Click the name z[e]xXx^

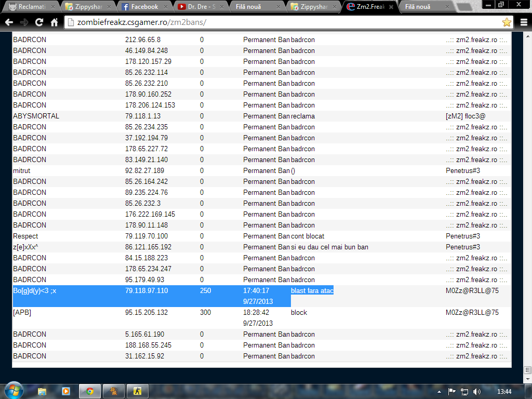pyautogui.click(x=25, y=247)
